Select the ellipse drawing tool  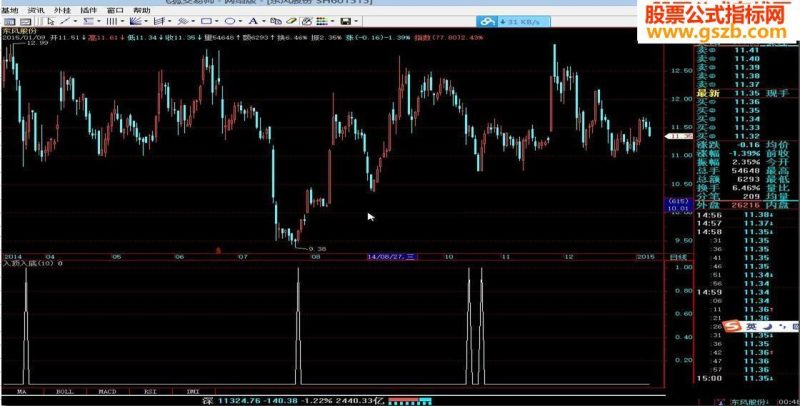pyautogui.click(x=230, y=21)
